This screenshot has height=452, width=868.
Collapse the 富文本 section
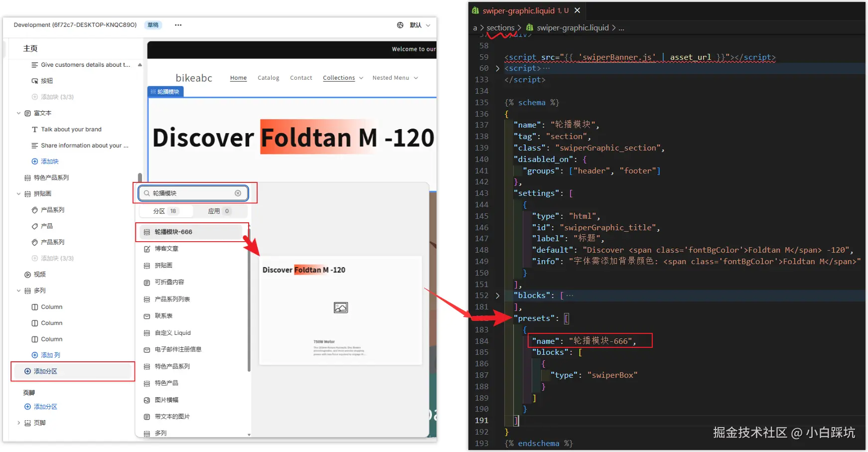(x=18, y=113)
